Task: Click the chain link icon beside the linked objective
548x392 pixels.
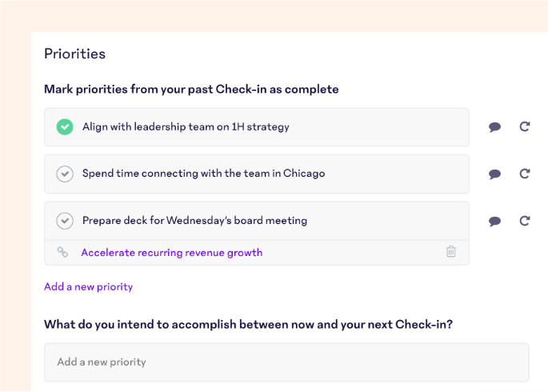Action: point(62,252)
